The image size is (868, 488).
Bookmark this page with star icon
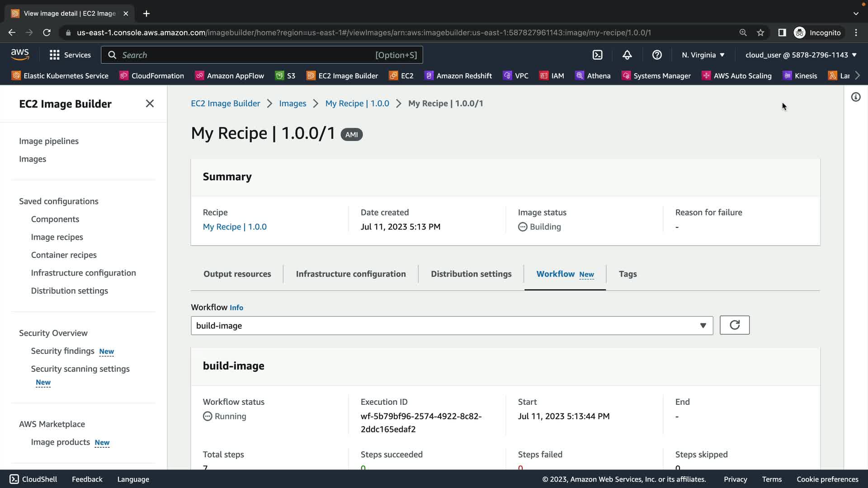[x=760, y=33]
